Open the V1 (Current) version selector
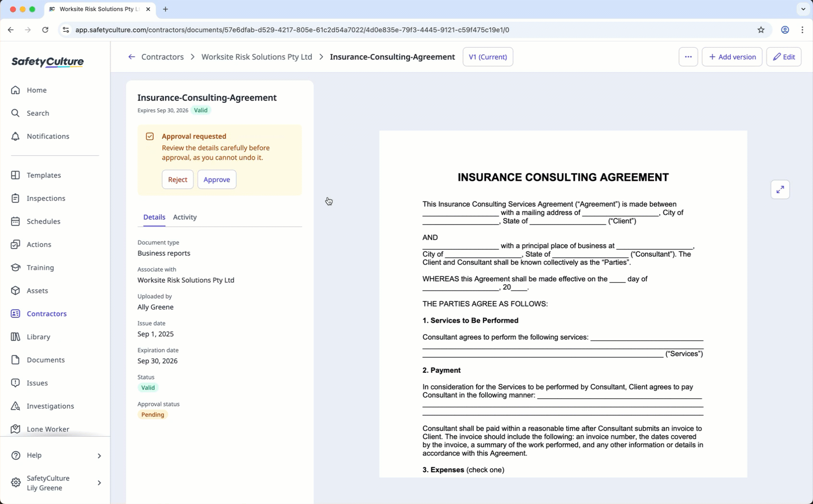Screen dimensions: 813x504 point(488,57)
